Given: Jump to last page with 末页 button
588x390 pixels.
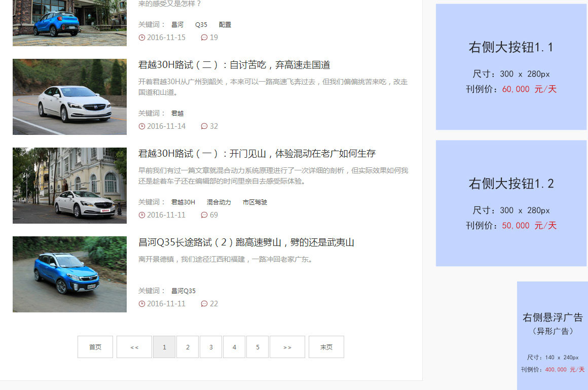Looking at the screenshot, I should 326,347.
